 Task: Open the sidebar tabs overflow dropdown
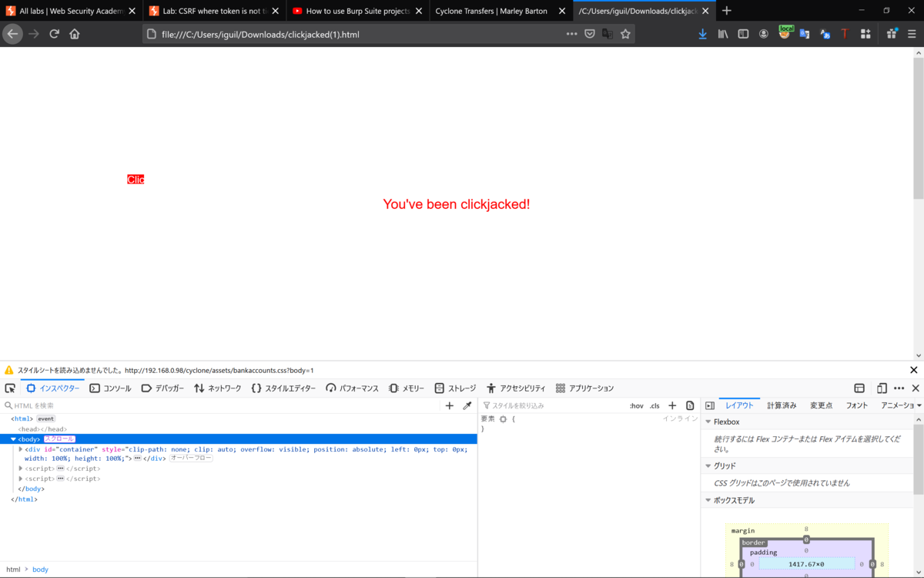(919, 405)
